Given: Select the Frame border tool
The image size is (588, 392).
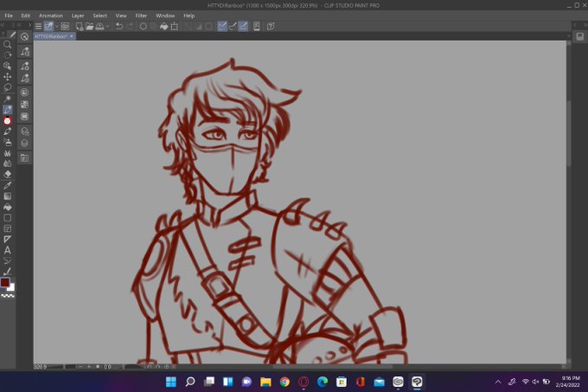Looking at the screenshot, I should pyautogui.click(x=7, y=228).
